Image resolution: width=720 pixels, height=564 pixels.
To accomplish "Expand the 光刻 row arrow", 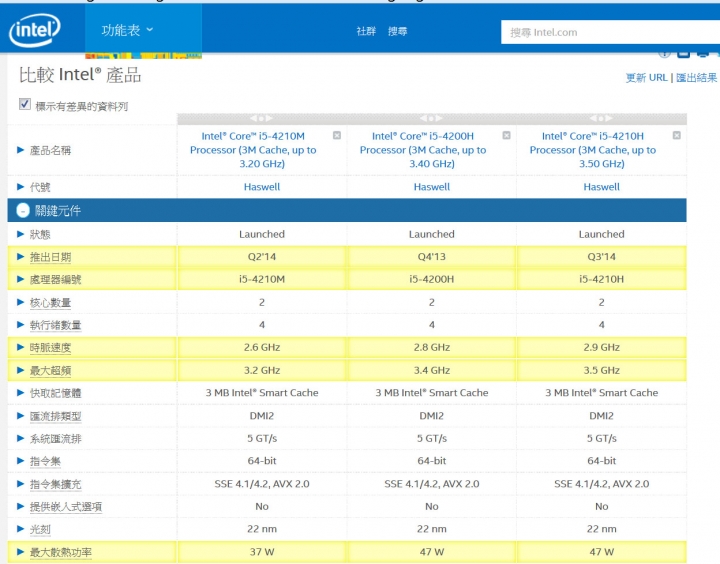I will coord(20,528).
